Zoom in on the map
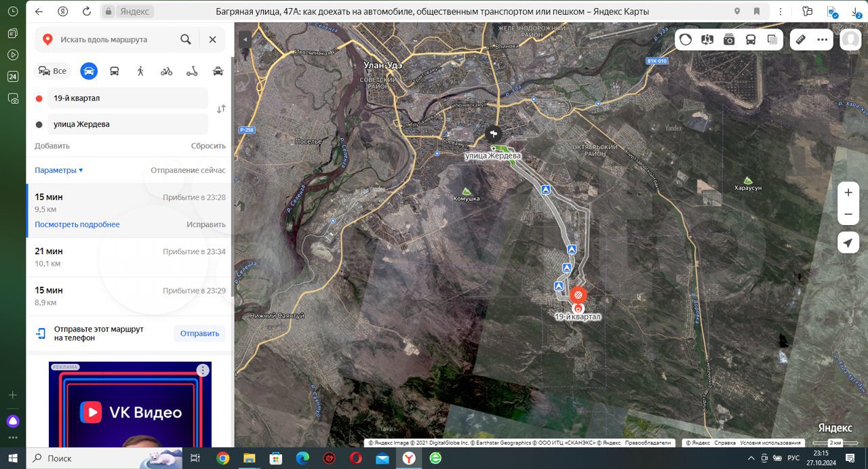Viewport: 868px width, 469px height. [x=848, y=192]
